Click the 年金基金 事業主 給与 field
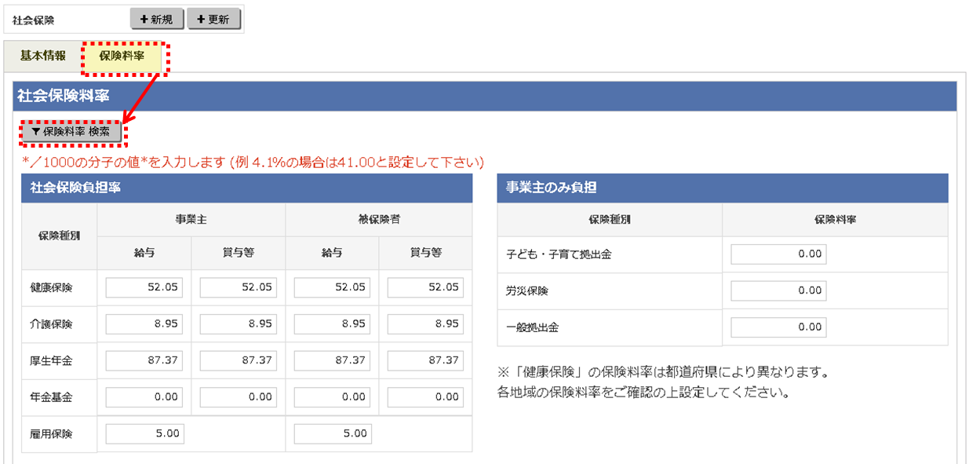Image resolution: width=980 pixels, height=464 pixels. 144,396
